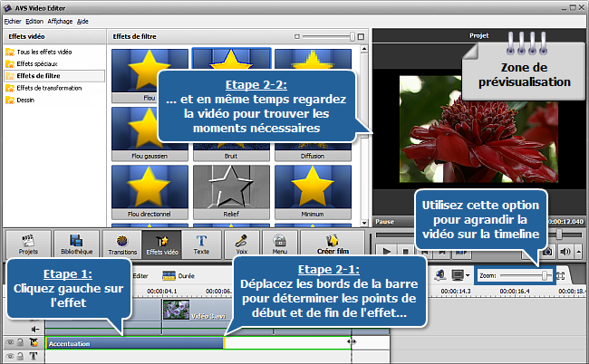589x364 pixels.
Task: Select the Effets spéciaux category
Action: tap(37, 63)
